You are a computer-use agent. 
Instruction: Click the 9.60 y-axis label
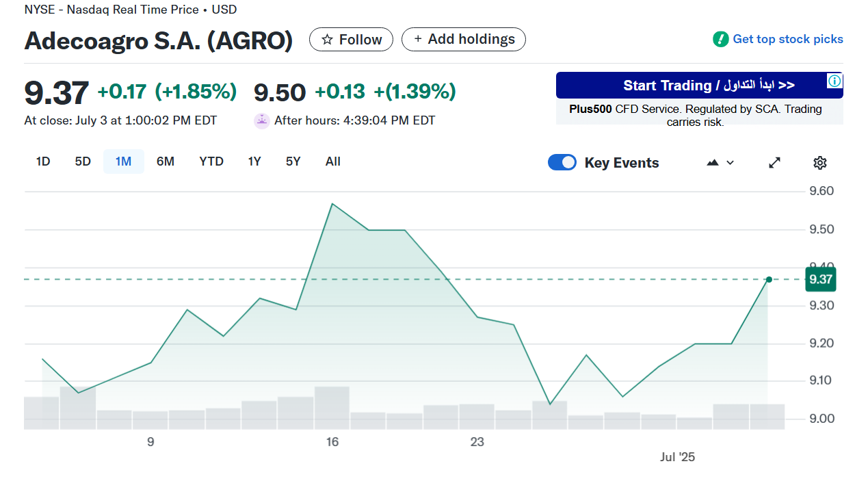click(x=821, y=191)
